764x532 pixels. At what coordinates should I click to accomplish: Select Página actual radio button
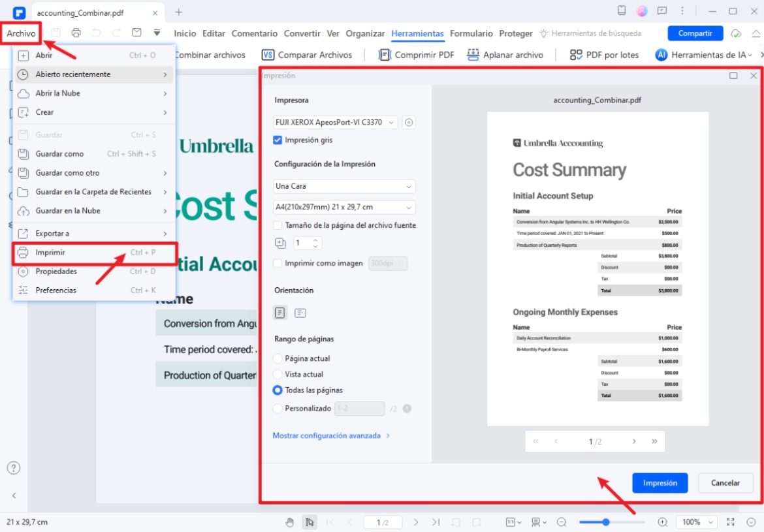click(x=278, y=358)
